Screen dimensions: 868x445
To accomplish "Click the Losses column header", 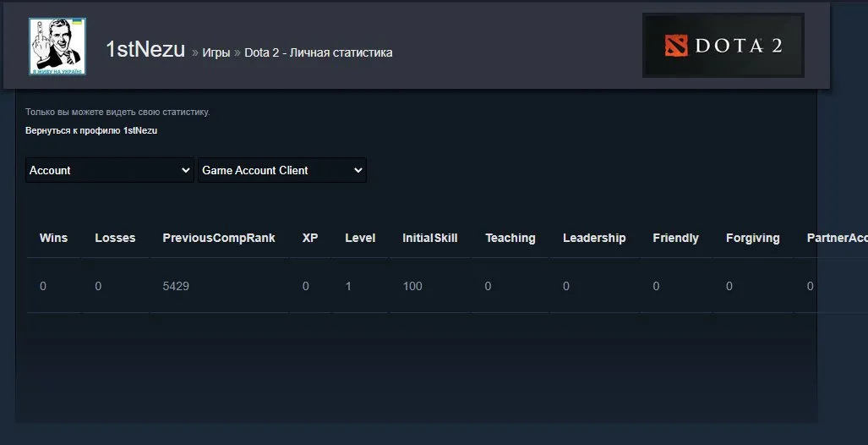I will [115, 239].
